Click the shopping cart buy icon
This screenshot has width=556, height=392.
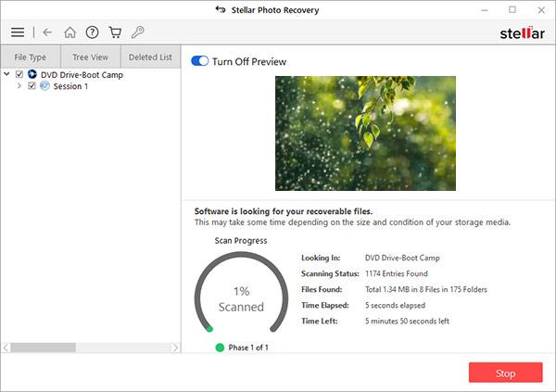115,32
